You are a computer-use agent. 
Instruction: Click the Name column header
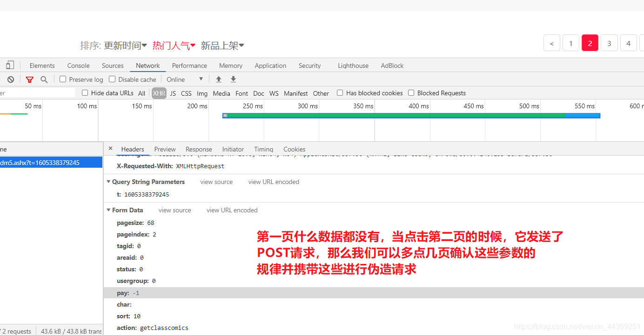point(51,149)
